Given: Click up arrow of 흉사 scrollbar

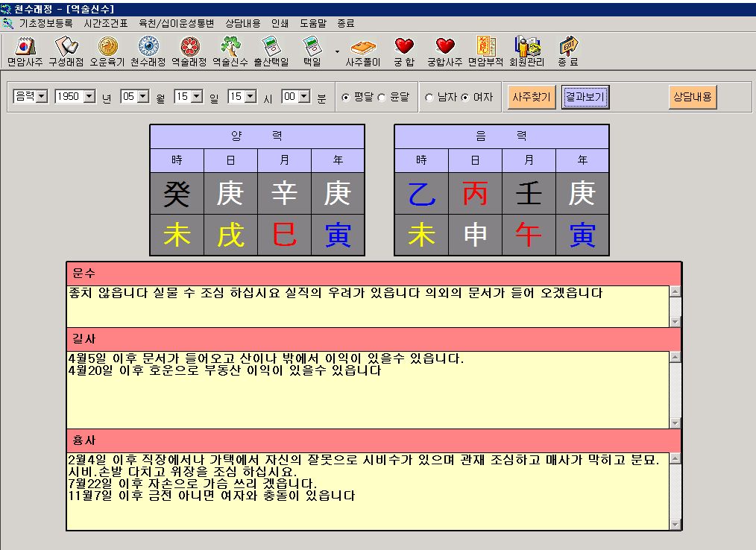Looking at the screenshot, I should 675,458.
